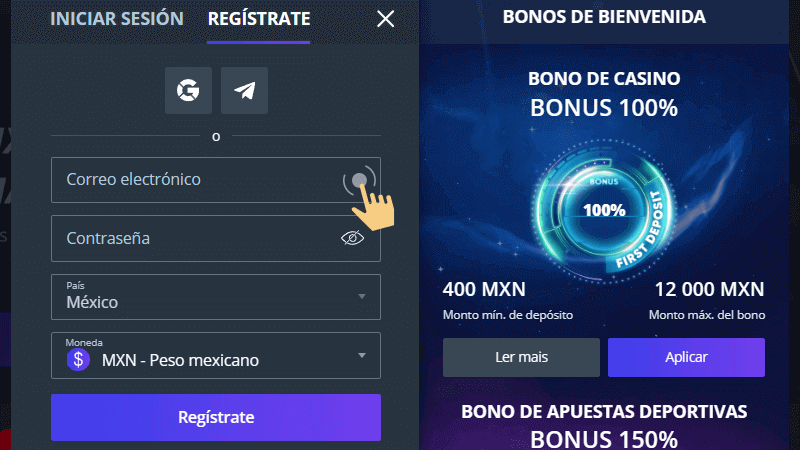This screenshot has height=450, width=800.
Task: Click the pulsing circle in email field
Action: (x=361, y=181)
